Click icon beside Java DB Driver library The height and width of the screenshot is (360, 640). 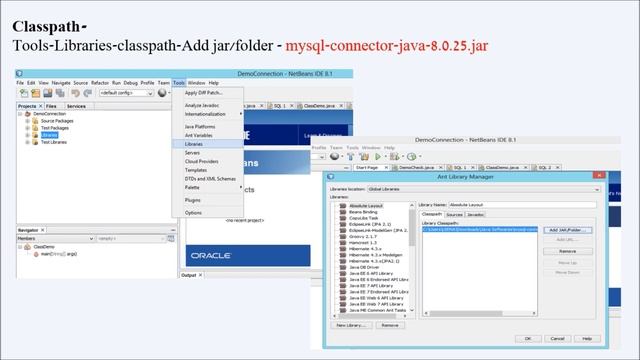pos(343,267)
